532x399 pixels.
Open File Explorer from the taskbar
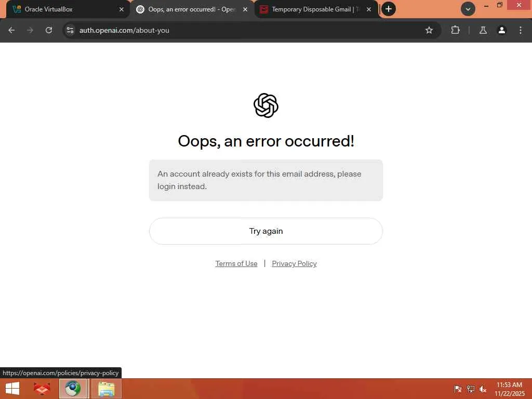tap(106, 389)
